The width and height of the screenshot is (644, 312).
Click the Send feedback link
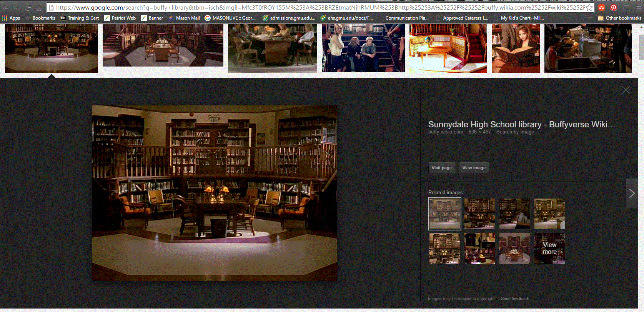[514, 299]
